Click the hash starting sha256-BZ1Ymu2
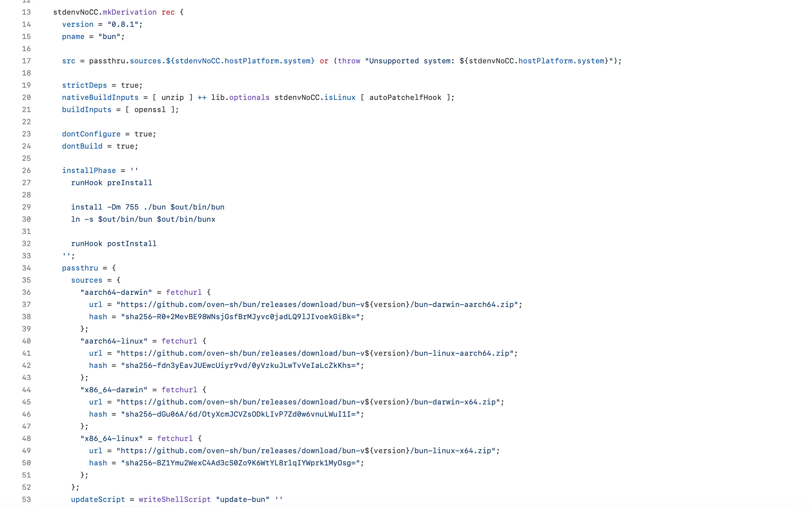Image resolution: width=812 pixels, height=508 pixels. point(241,463)
